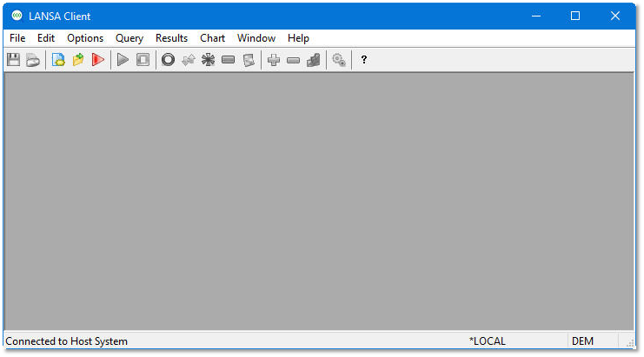
Task: Click the 'Connected to Host System' status text
Action: (x=67, y=341)
